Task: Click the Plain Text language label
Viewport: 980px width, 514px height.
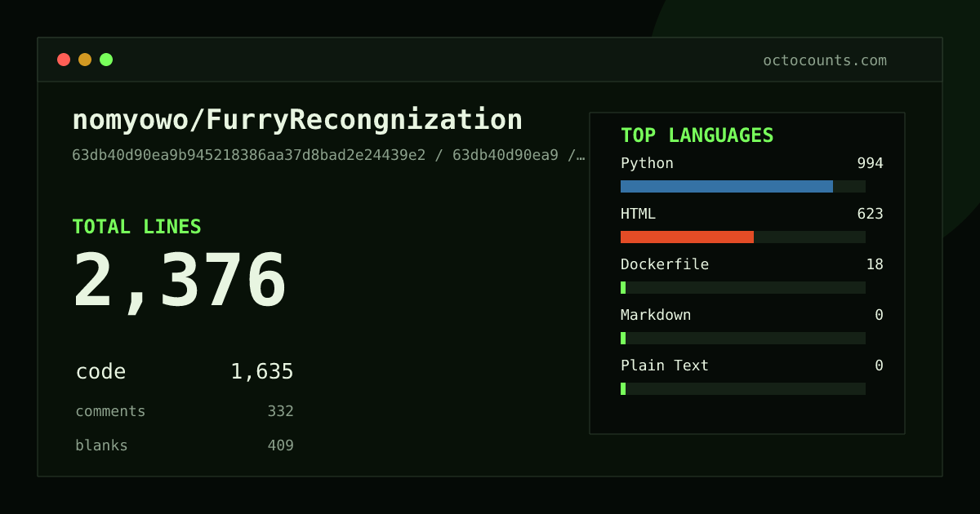Action: point(665,366)
